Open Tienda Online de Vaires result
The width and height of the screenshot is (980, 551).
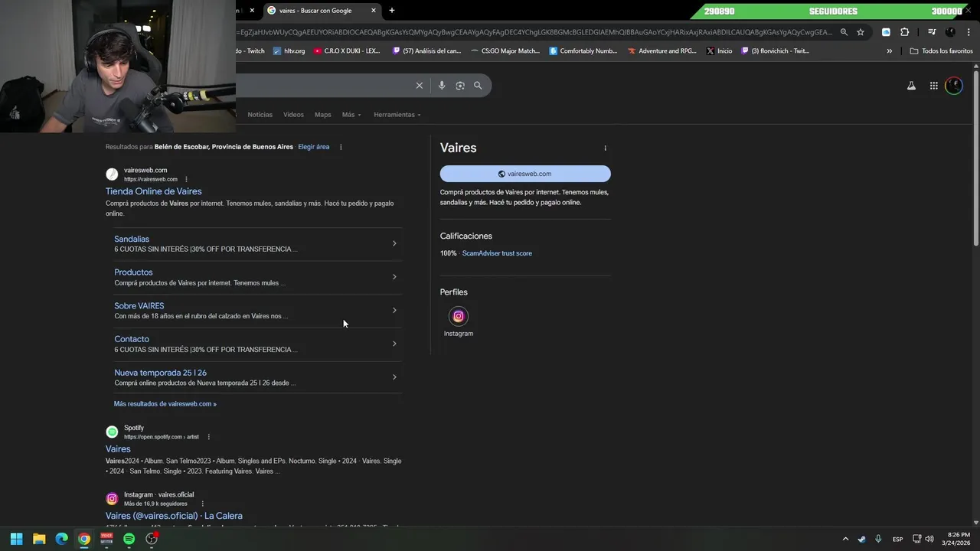154,191
